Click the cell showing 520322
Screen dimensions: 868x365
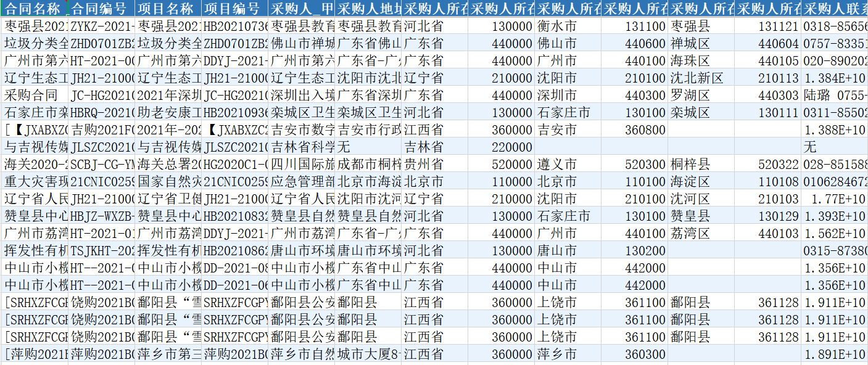768,165
